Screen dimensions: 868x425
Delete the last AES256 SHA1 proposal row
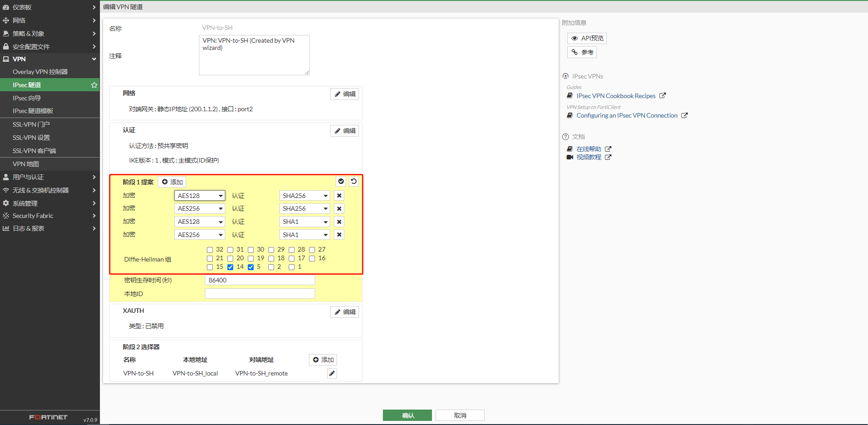339,235
